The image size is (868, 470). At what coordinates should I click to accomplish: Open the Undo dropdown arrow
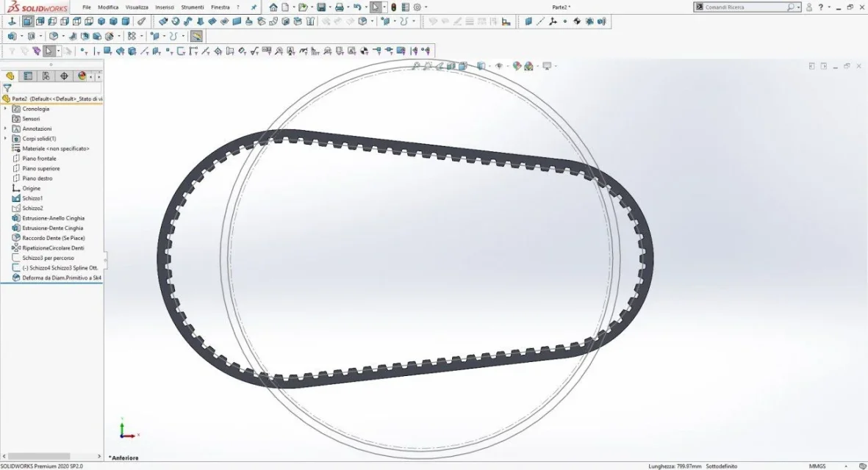coord(365,7)
